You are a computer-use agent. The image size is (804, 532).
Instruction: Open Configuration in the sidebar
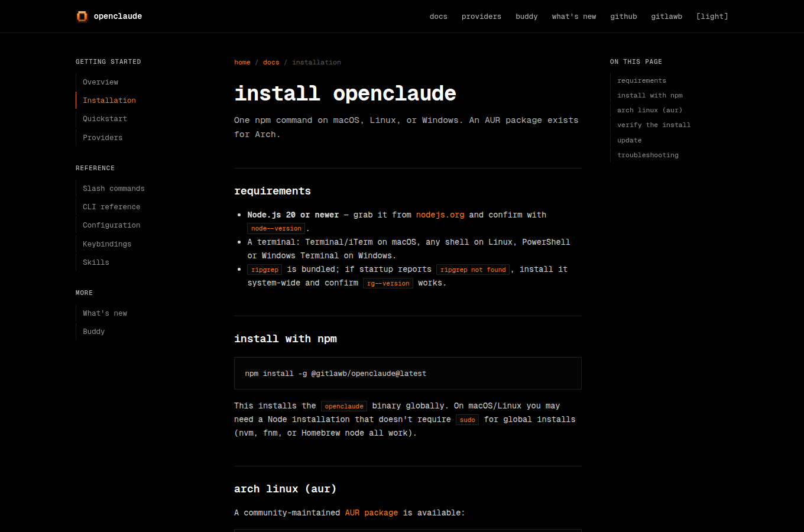(112, 225)
